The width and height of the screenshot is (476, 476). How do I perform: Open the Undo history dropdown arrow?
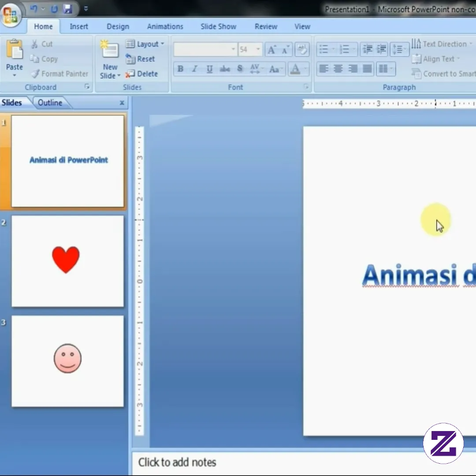(x=43, y=9)
